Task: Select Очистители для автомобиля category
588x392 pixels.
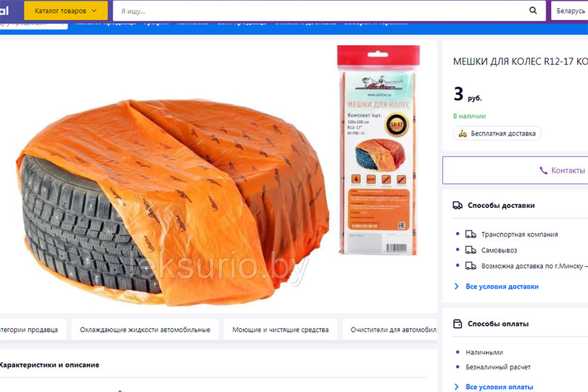Action: click(390, 330)
